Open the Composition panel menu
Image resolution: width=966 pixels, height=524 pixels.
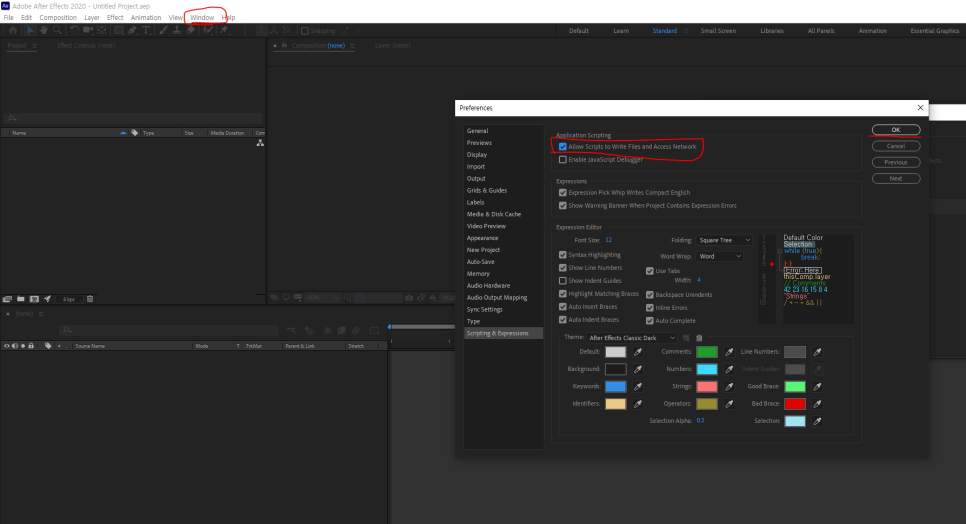pos(352,46)
